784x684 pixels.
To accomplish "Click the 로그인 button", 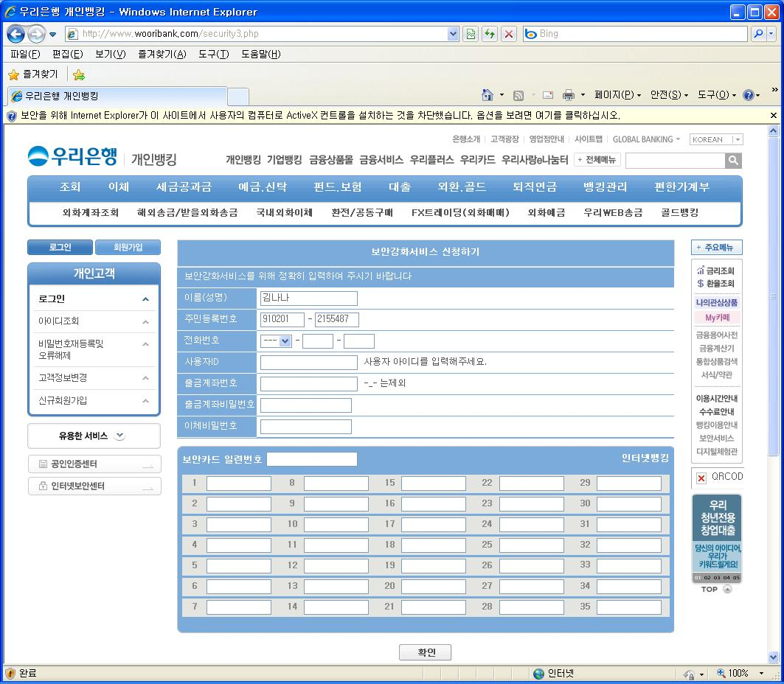I will click(x=60, y=247).
